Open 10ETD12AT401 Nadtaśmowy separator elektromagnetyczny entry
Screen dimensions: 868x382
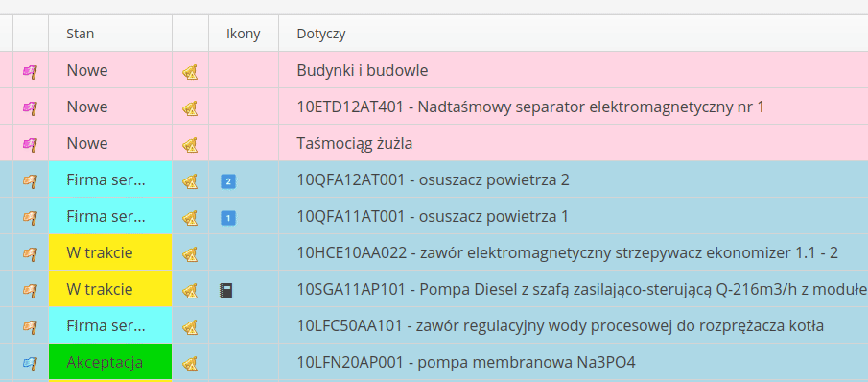530,107
